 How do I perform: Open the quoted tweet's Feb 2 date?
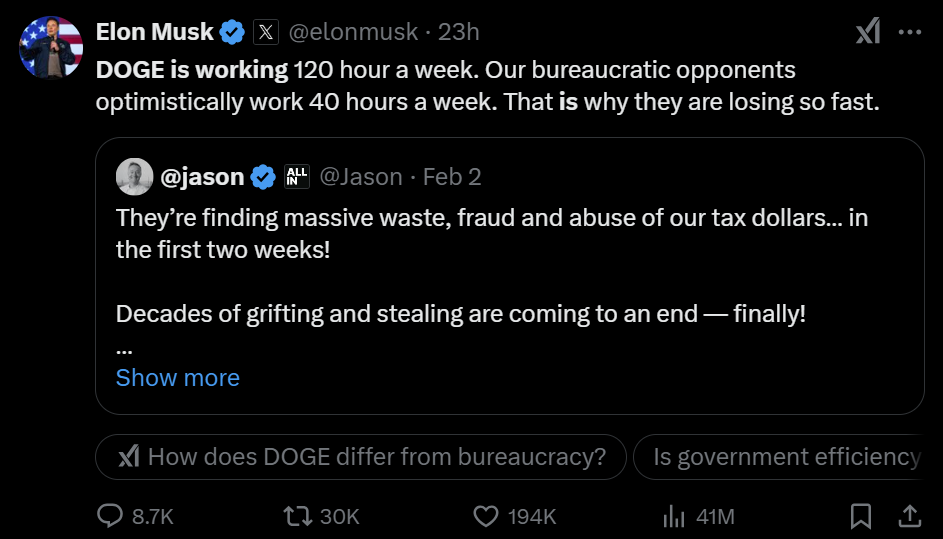452,177
